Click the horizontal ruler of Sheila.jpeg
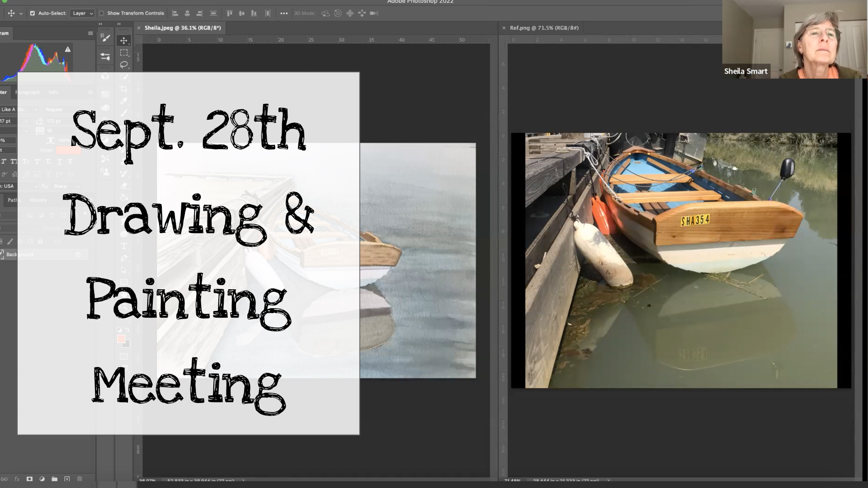868x488 pixels. [x=316, y=40]
